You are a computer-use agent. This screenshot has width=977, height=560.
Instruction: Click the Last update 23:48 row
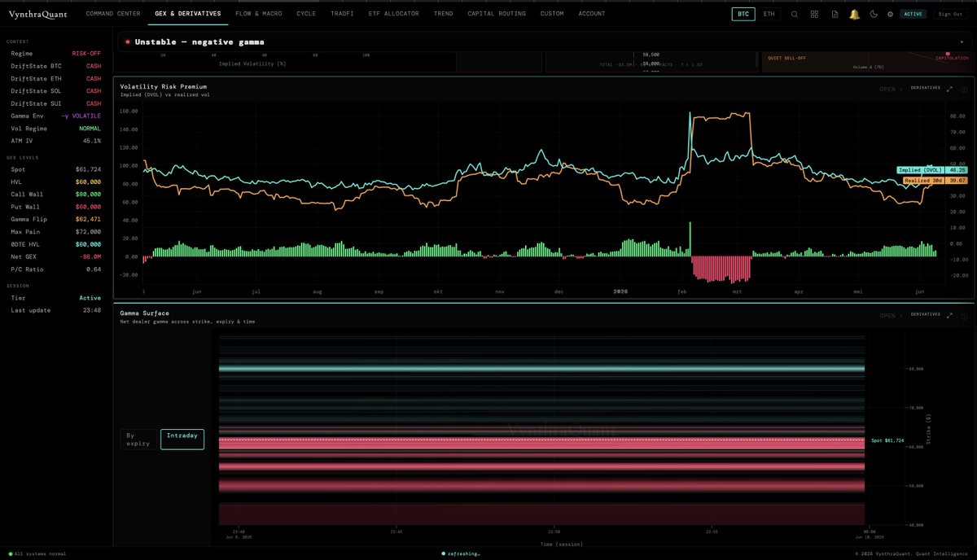56,310
